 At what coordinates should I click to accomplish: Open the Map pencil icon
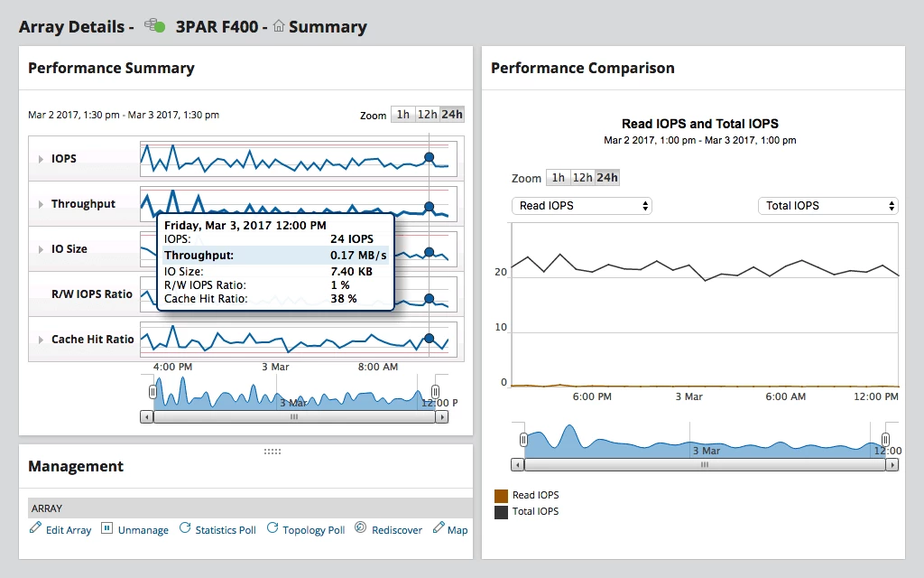click(x=437, y=529)
